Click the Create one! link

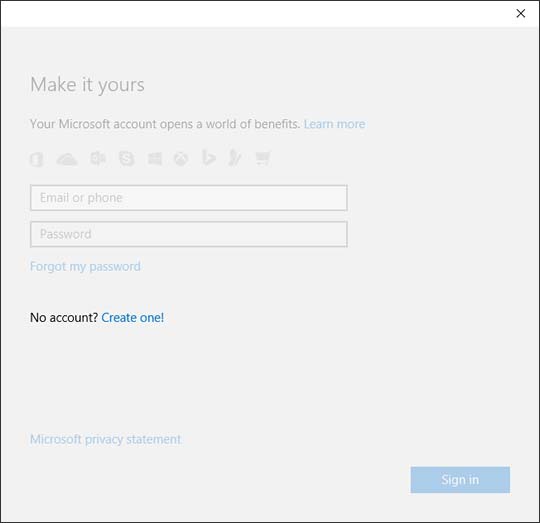point(133,317)
